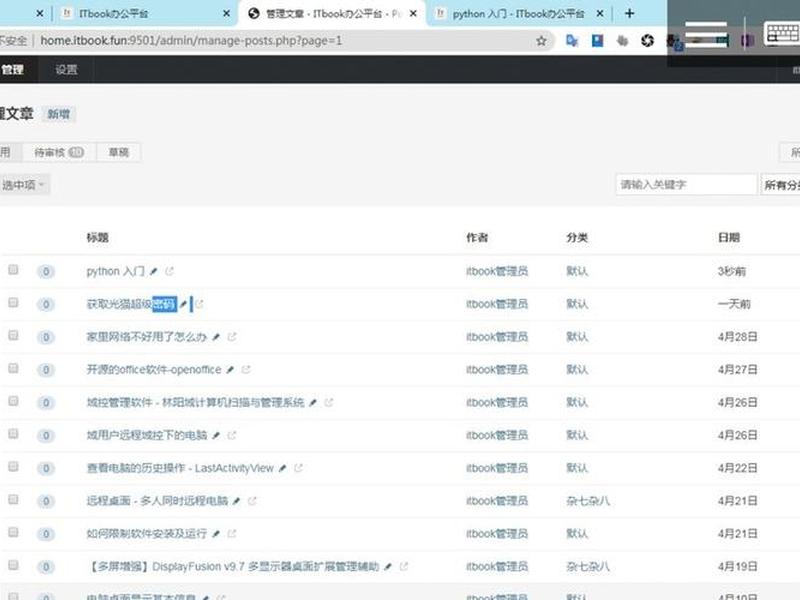This screenshot has width=800, height=600.
Task: Close the 'python 入门' browser tab
Action: coord(601,14)
